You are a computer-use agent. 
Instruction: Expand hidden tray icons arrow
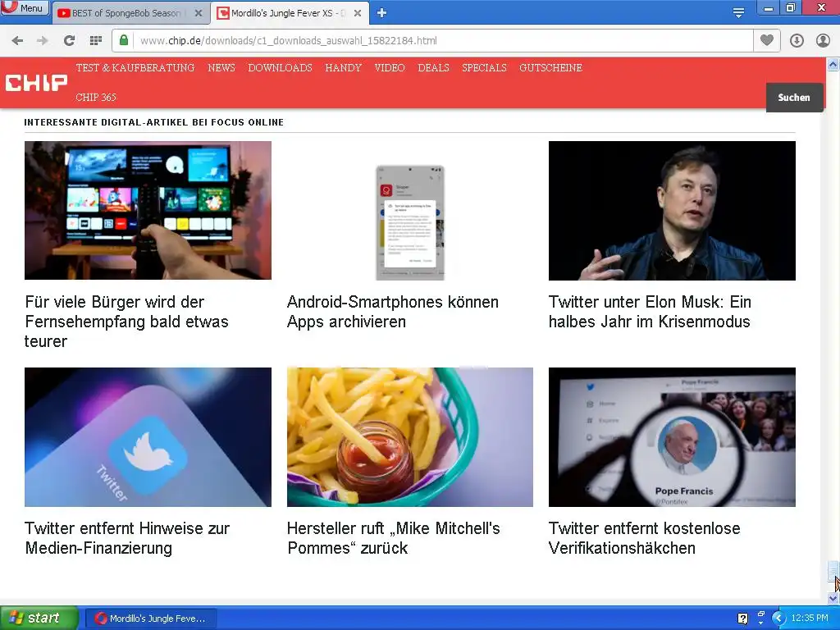point(778,619)
